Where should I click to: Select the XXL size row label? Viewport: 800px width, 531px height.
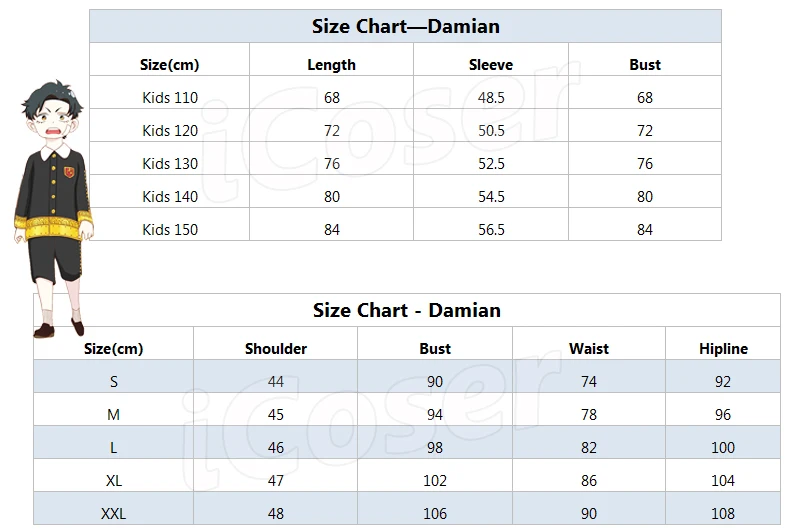(x=113, y=514)
